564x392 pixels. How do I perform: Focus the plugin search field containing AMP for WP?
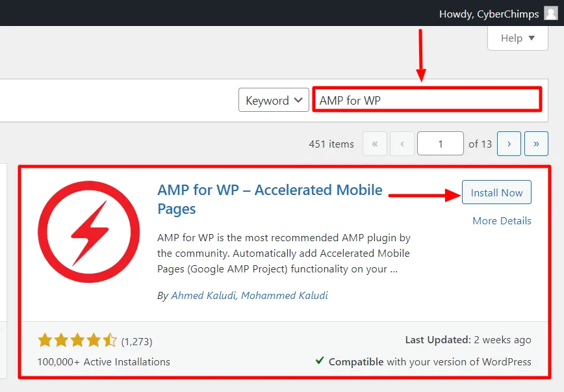click(427, 99)
